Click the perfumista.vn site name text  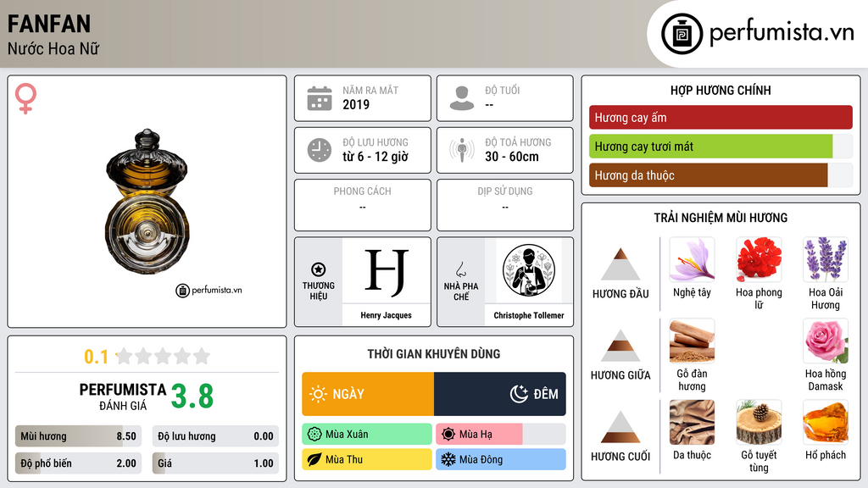pos(782,33)
